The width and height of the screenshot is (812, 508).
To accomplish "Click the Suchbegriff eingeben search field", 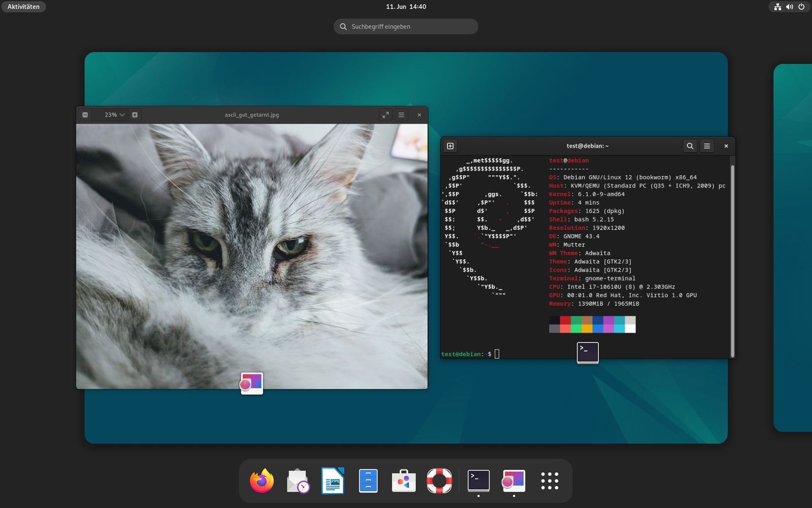I will coord(405,26).
